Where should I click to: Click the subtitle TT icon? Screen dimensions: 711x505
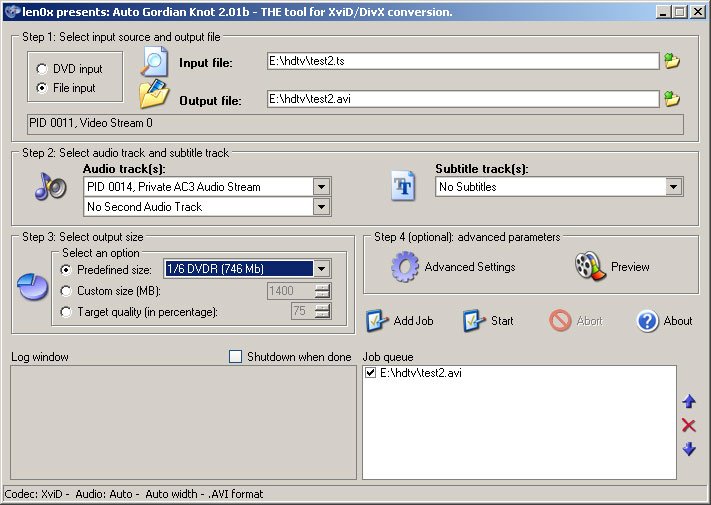(x=403, y=186)
